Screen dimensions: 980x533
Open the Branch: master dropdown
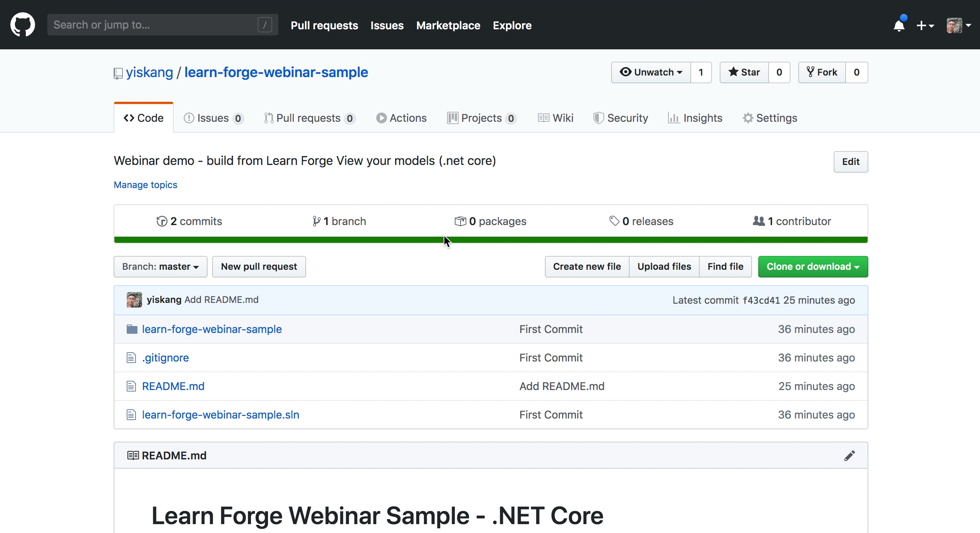point(161,266)
